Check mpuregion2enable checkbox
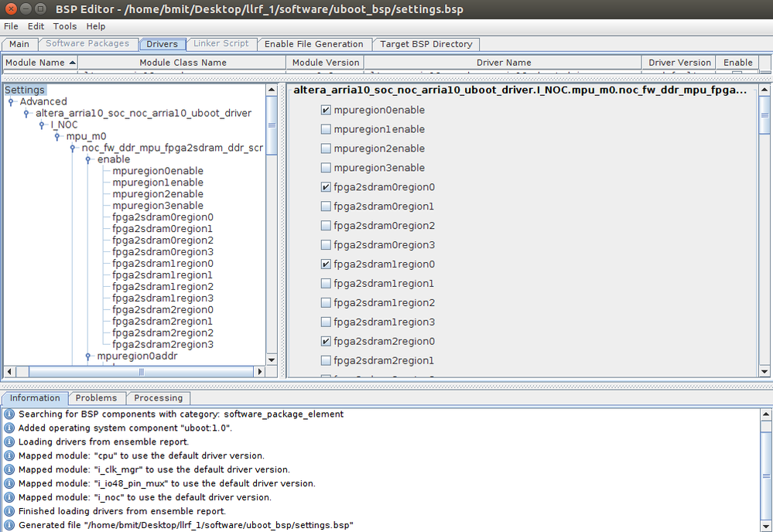 click(326, 148)
